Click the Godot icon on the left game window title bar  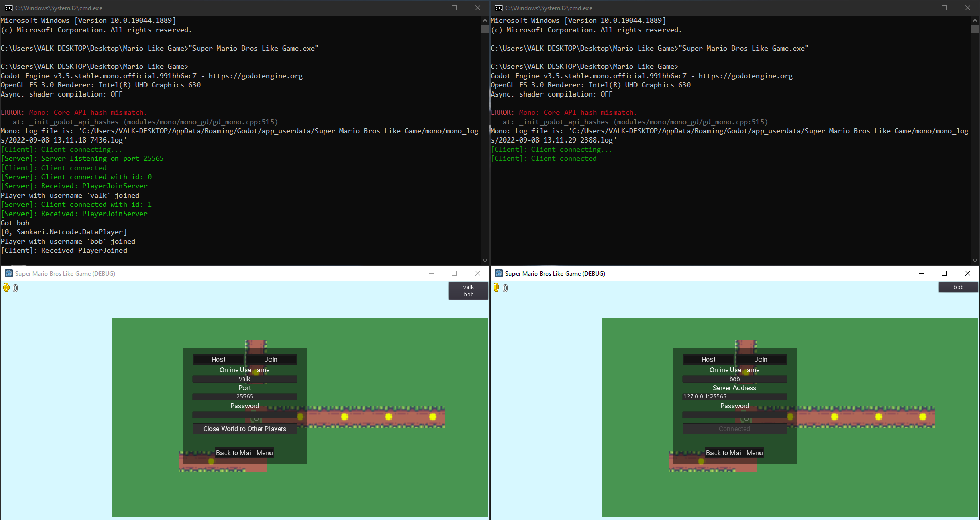pos(8,273)
